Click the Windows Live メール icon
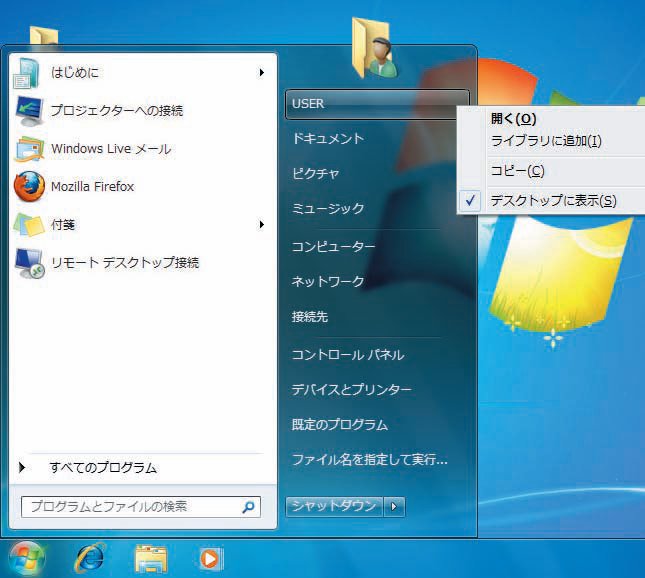 pyautogui.click(x=29, y=148)
